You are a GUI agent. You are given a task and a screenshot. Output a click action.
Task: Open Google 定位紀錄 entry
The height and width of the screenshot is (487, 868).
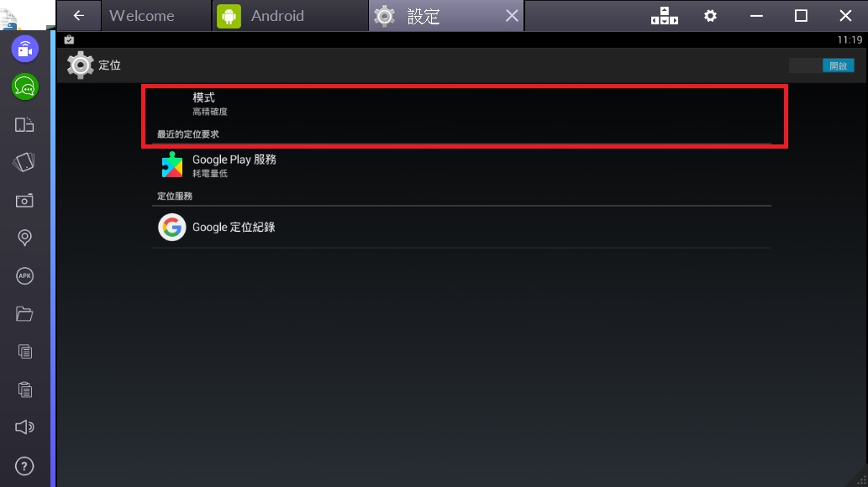(461, 228)
